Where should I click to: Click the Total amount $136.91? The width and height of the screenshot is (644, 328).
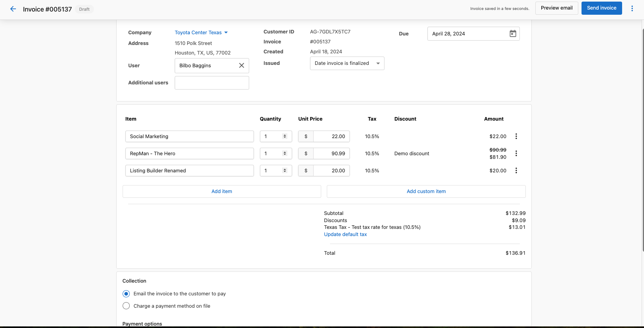(x=515, y=253)
